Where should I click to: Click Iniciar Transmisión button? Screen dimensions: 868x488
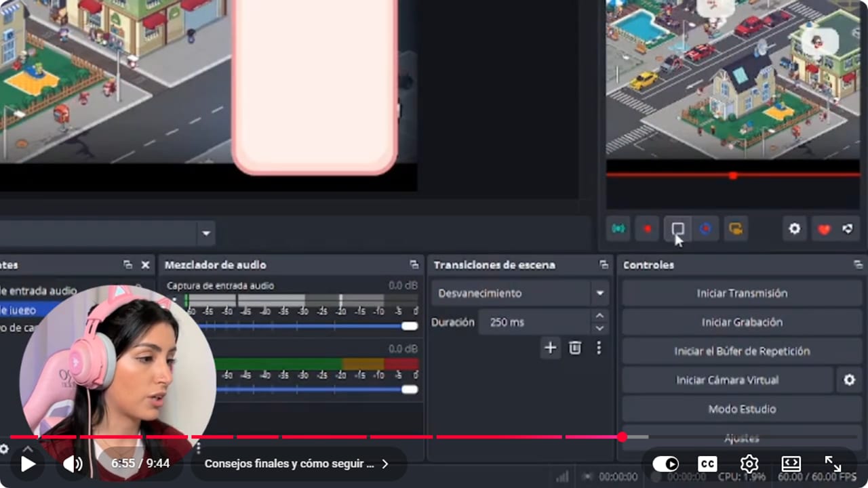742,293
